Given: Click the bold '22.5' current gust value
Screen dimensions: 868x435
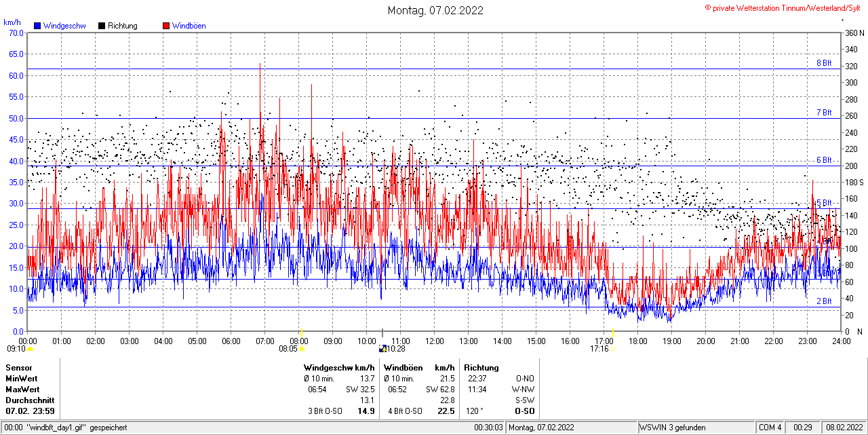Looking at the screenshot, I should pos(446,411).
